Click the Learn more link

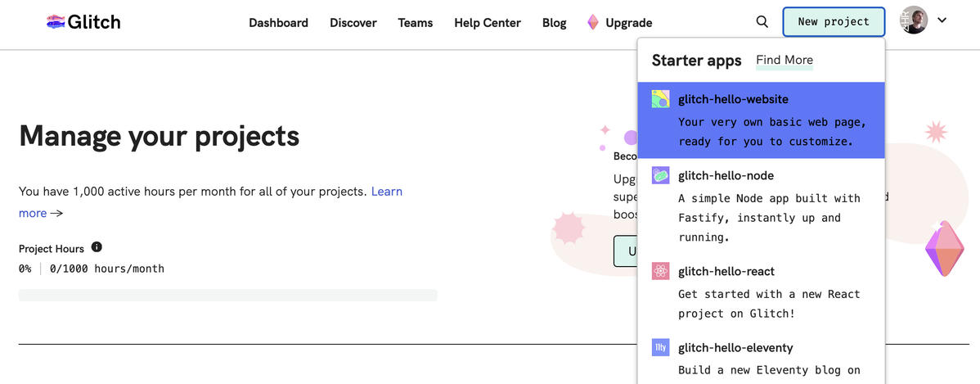click(210, 202)
